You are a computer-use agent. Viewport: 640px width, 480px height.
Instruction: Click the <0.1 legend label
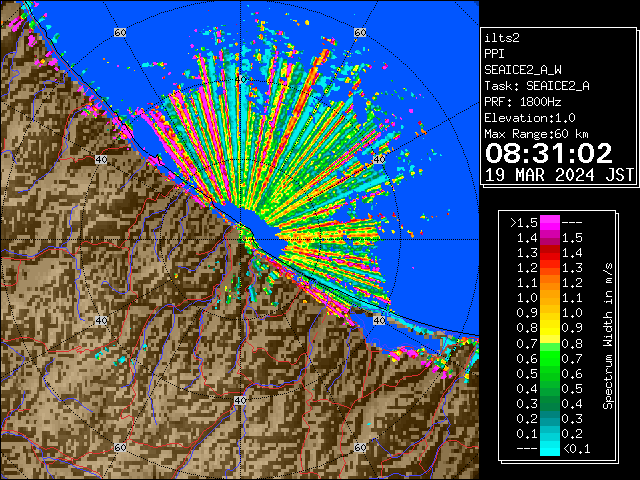pyautogui.click(x=576, y=449)
